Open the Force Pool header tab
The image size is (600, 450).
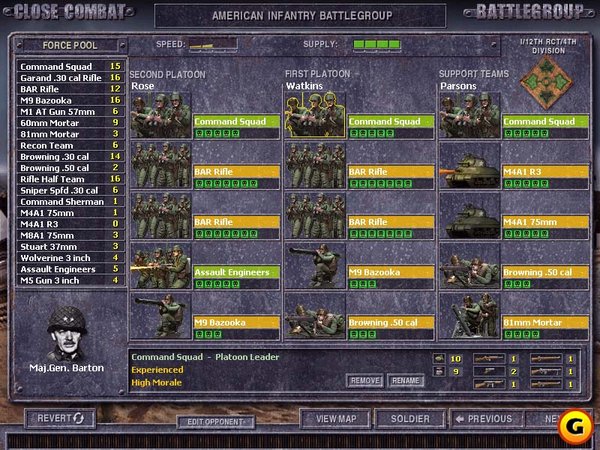point(70,45)
